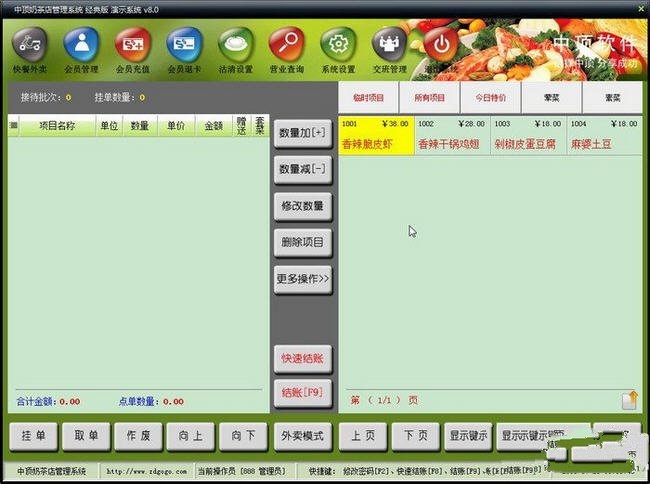
Task: Click the row selector header cell left of 项目名称
Action: (13, 126)
